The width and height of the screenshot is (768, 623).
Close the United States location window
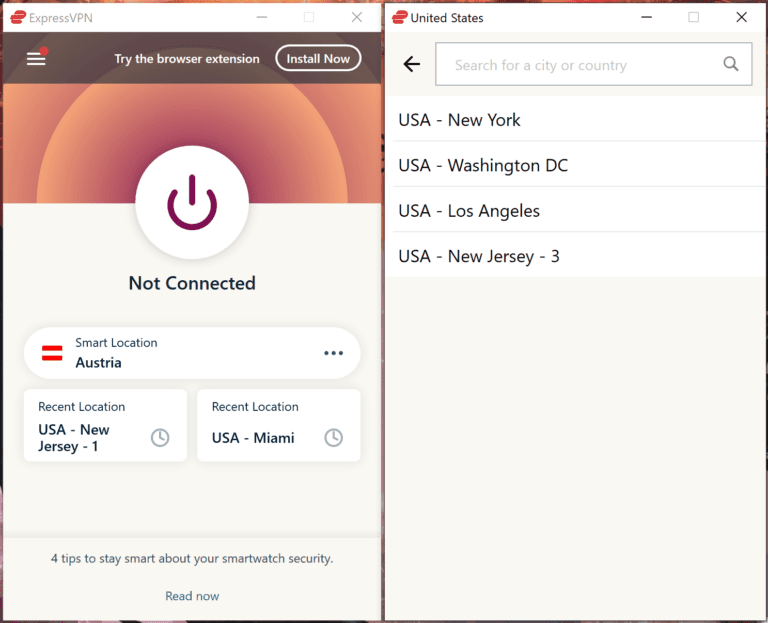coord(742,17)
